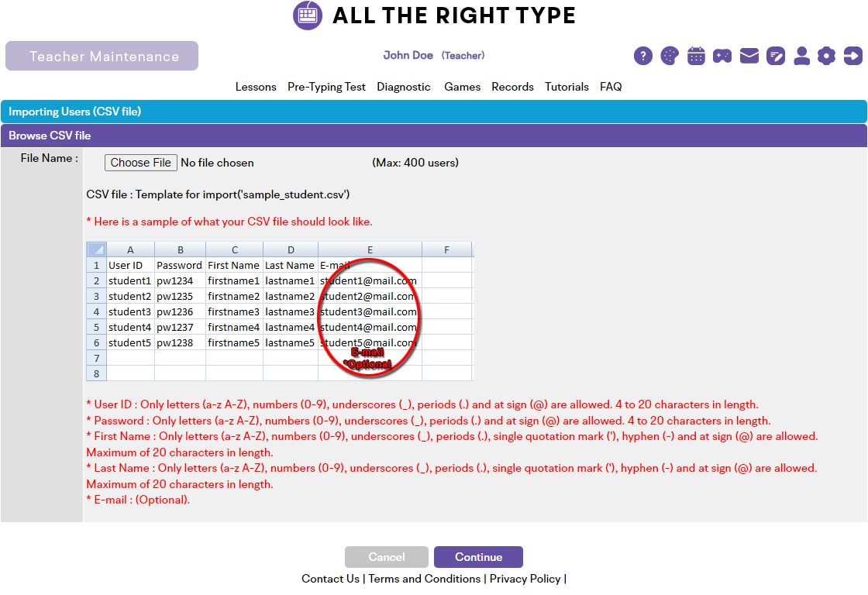
Task: Click the paint palette theme icon
Action: tap(670, 56)
